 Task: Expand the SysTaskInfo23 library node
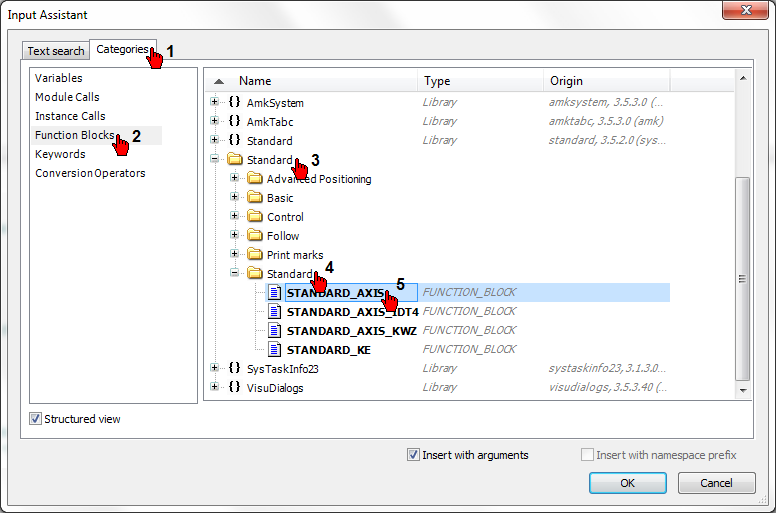coord(214,368)
